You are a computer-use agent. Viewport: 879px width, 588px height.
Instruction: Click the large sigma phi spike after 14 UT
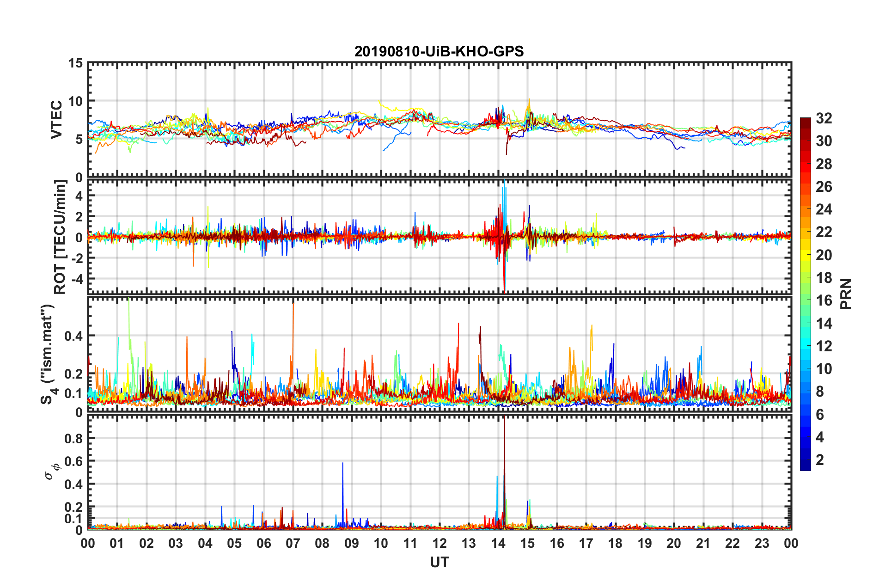point(504,472)
